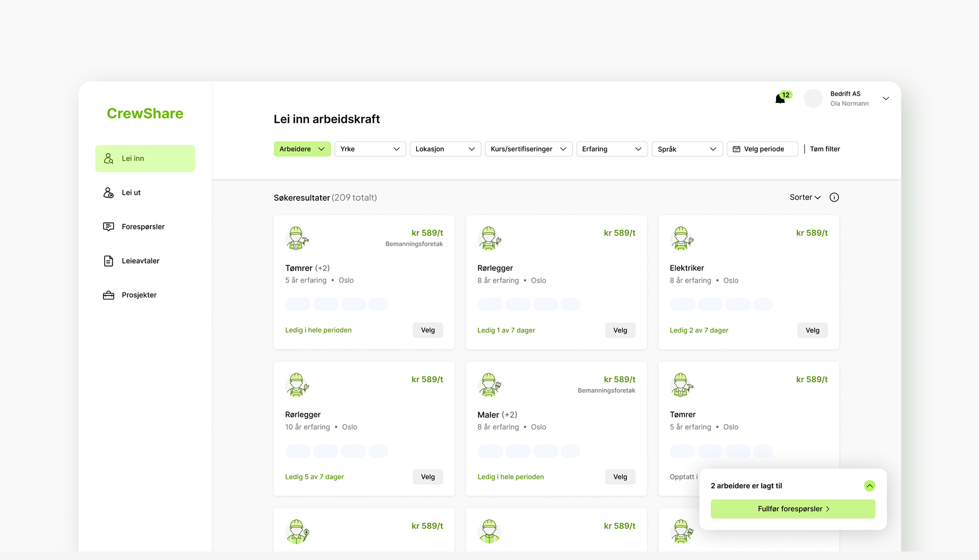The image size is (979, 560).
Task: Click the Maler (+2) painter avatar icon
Action: tap(489, 385)
